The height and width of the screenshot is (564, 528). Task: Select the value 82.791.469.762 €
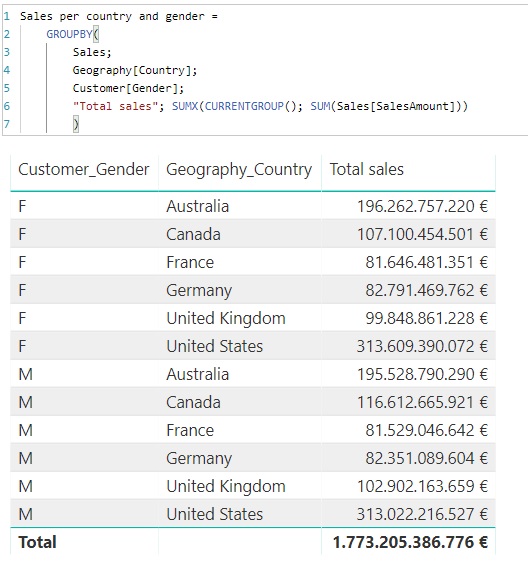coord(427,290)
